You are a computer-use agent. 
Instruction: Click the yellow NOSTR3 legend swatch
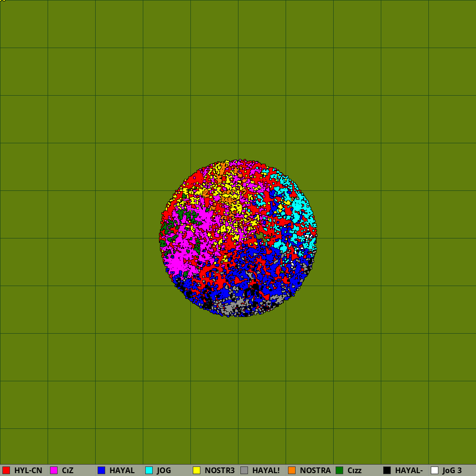pos(197,470)
